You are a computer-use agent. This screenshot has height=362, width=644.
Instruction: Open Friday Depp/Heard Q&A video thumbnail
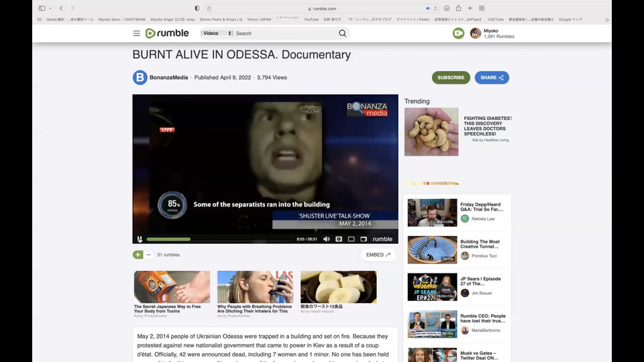432,213
